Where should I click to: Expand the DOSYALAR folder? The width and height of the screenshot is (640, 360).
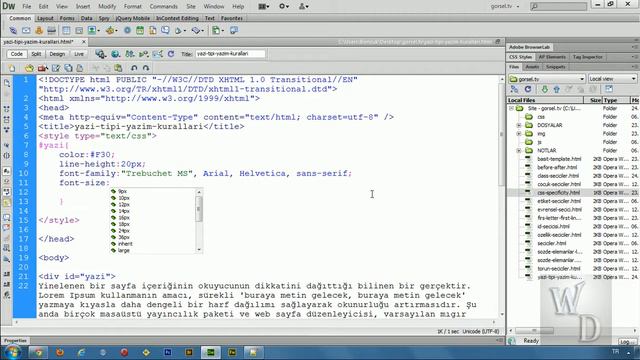click(519, 125)
